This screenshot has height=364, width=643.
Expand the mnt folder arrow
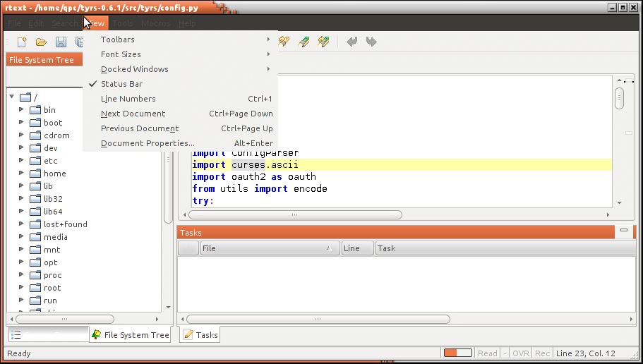(21, 249)
